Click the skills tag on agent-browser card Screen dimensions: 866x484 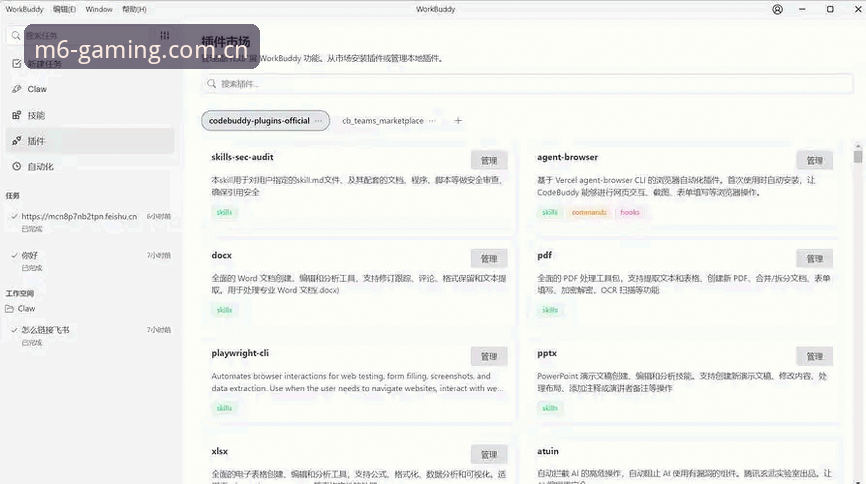(550, 212)
